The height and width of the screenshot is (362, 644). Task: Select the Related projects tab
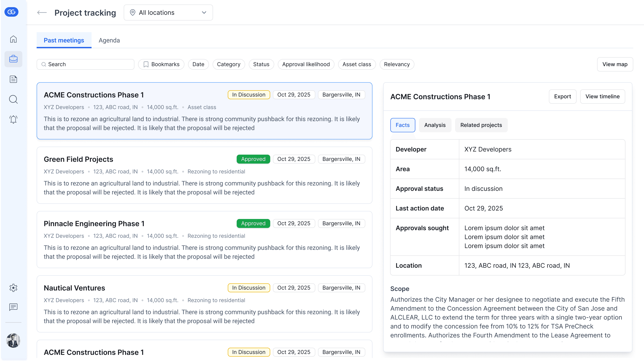(481, 125)
